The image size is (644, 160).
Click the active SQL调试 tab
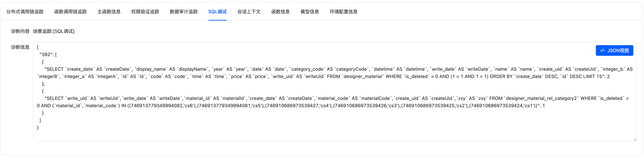point(217,12)
